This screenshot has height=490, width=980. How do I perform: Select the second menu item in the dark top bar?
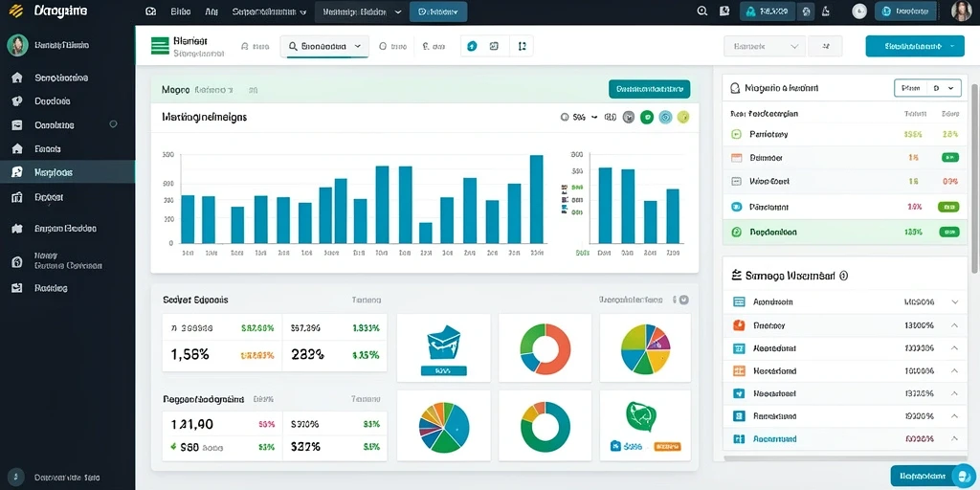coord(212,11)
